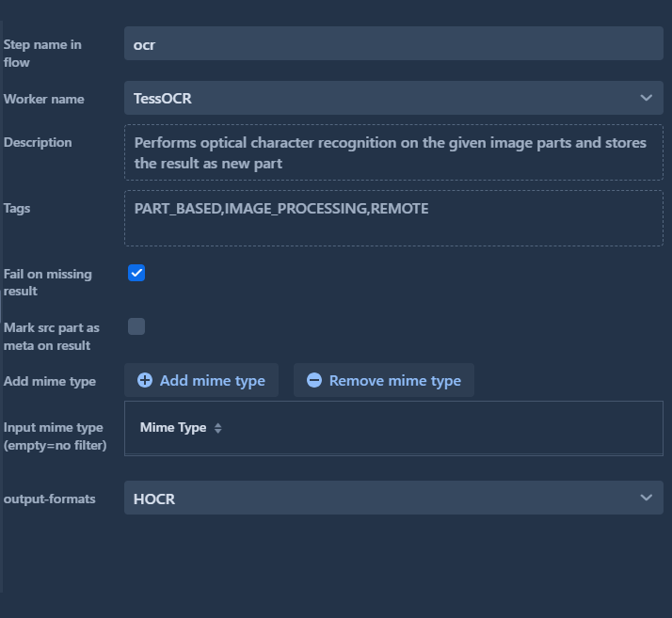
Task: Click the 'Mark src part as meta on result' label
Action: coord(52,337)
